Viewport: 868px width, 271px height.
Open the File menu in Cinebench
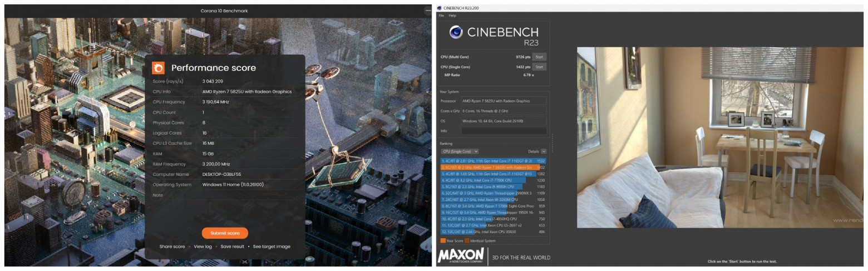coord(441,16)
